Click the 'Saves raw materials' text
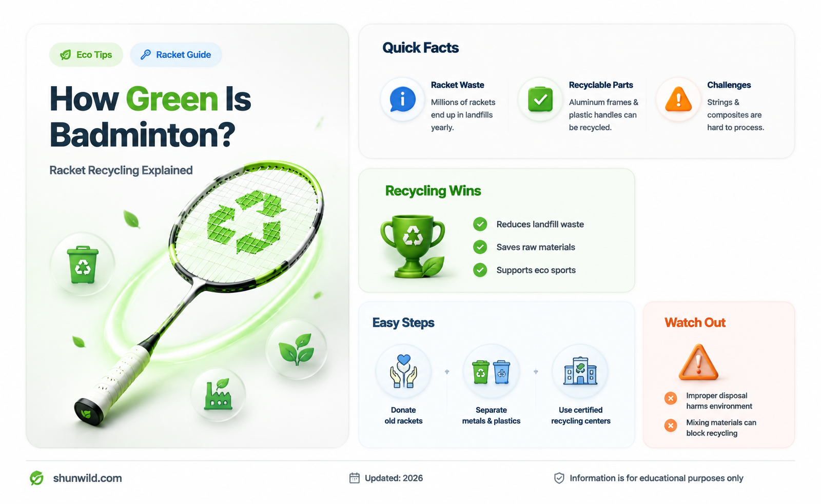821x504 pixels. 536,247
